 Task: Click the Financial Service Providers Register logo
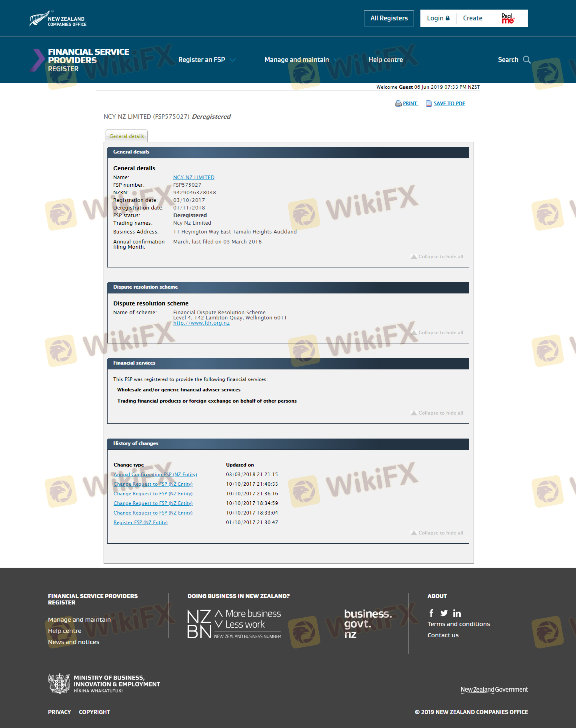[79, 60]
